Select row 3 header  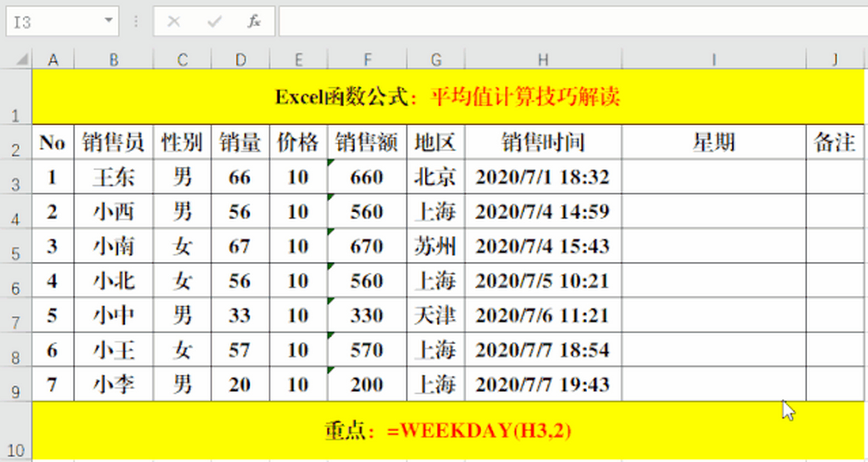pos(16,177)
